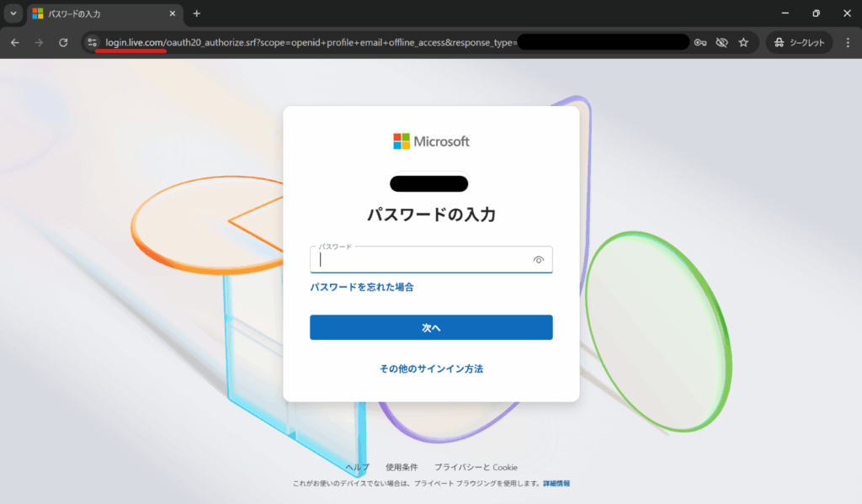Open プライバシーと Cookie footer link
The width and height of the screenshot is (862, 504).
[x=476, y=467]
